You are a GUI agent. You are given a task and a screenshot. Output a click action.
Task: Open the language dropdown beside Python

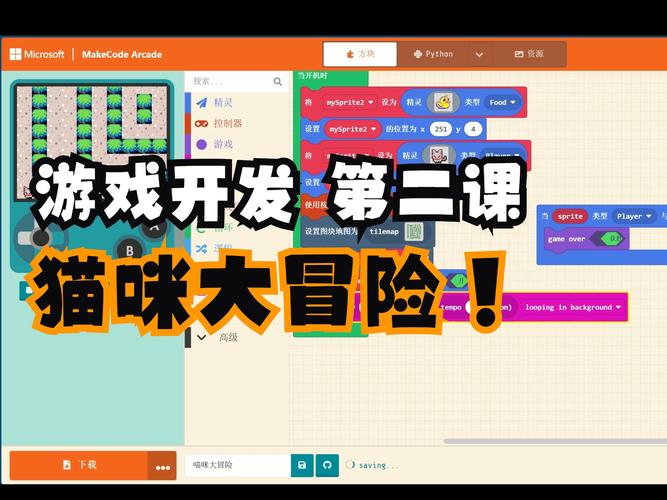(x=479, y=54)
